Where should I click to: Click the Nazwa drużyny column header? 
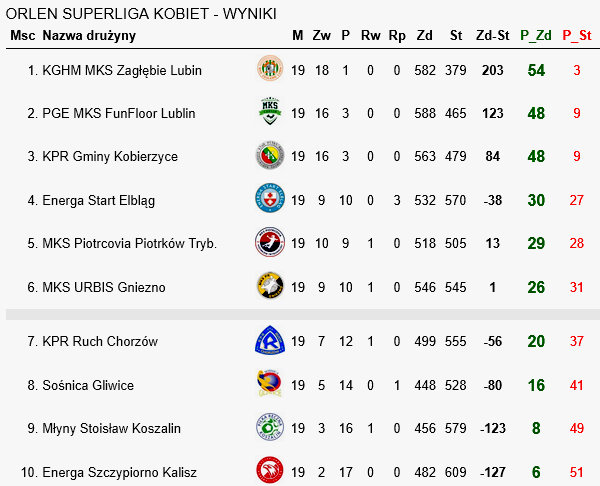tap(89, 36)
